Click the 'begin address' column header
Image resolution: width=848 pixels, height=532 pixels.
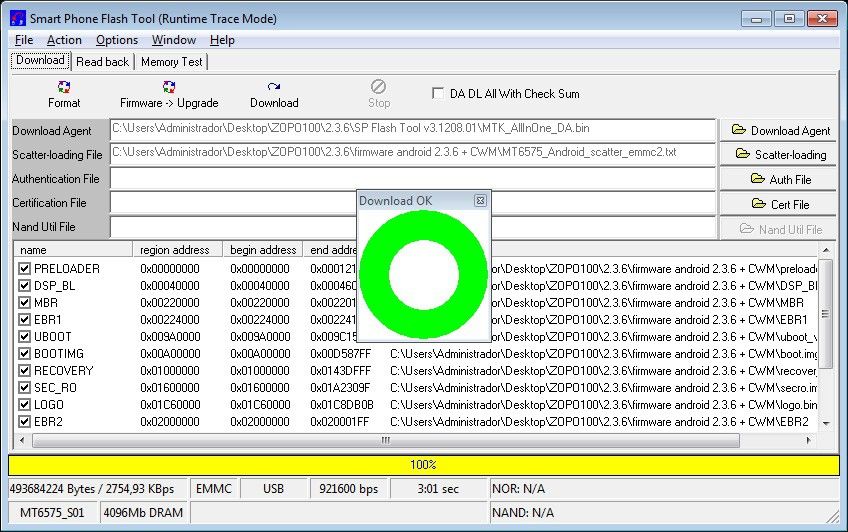[x=263, y=250]
